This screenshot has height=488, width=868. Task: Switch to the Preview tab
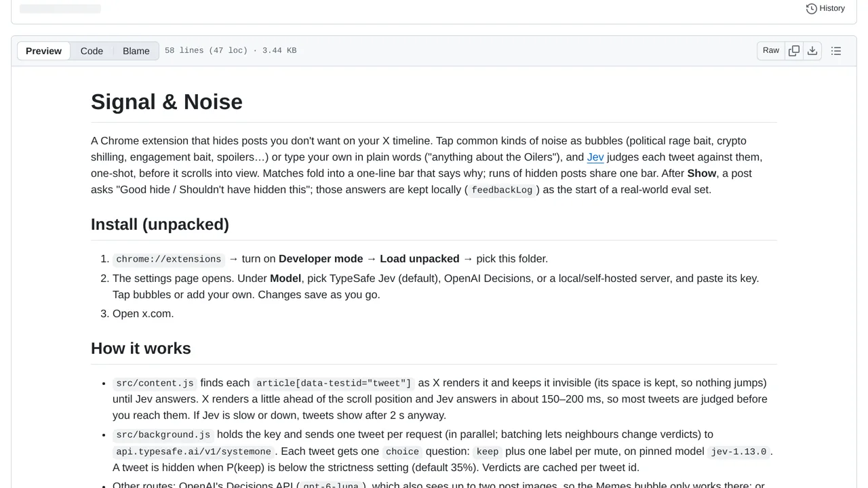43,51
